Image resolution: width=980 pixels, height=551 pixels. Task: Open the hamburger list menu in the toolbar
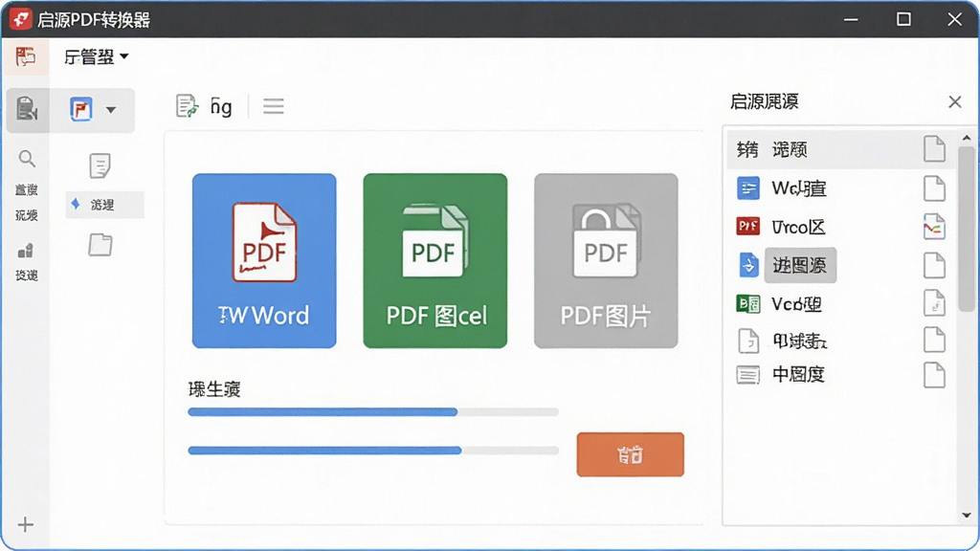[273, 106]
